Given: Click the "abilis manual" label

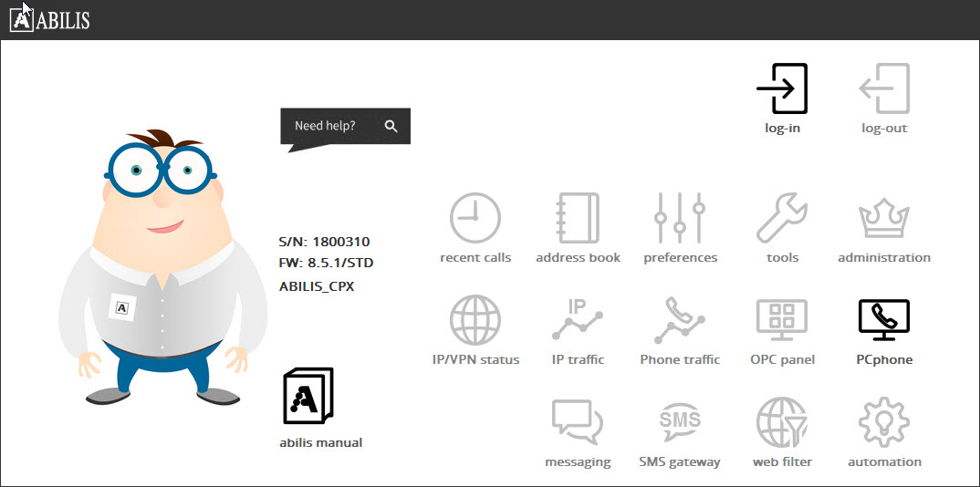Looking at the screenshot, I should tap(320, 442).
